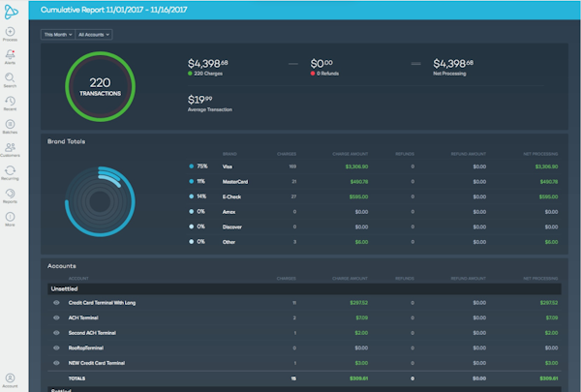Toggle eye icon for Credit Card Terminal With Long
The width and height of the screenshot is (581, 392).
coord(56,303)
